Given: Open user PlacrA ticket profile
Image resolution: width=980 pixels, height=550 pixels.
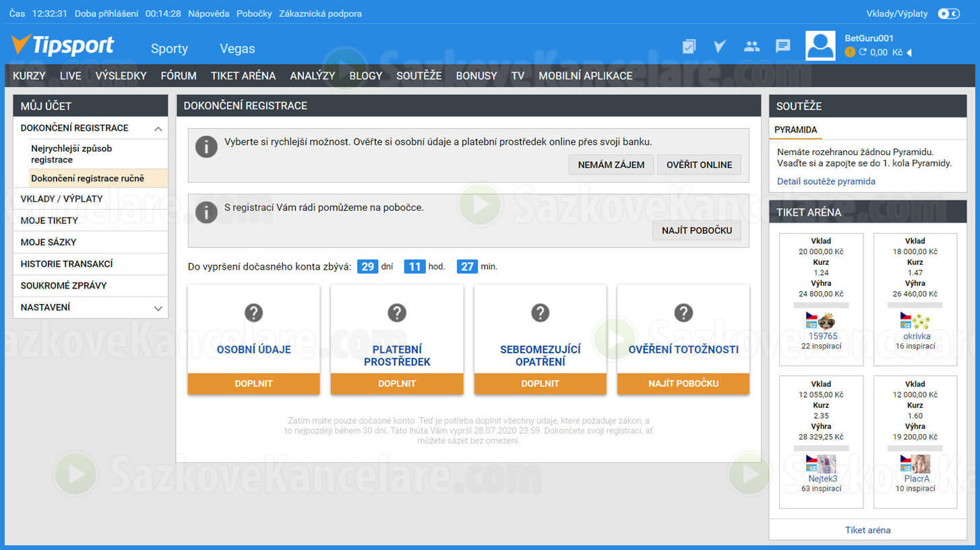Looking at the screenshot, I should coord(917,479).
